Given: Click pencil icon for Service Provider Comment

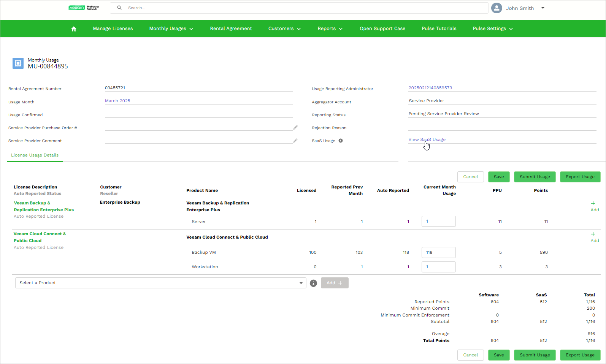Looking at the screenshot, I should pyautogui.click(x=295, y=141).
